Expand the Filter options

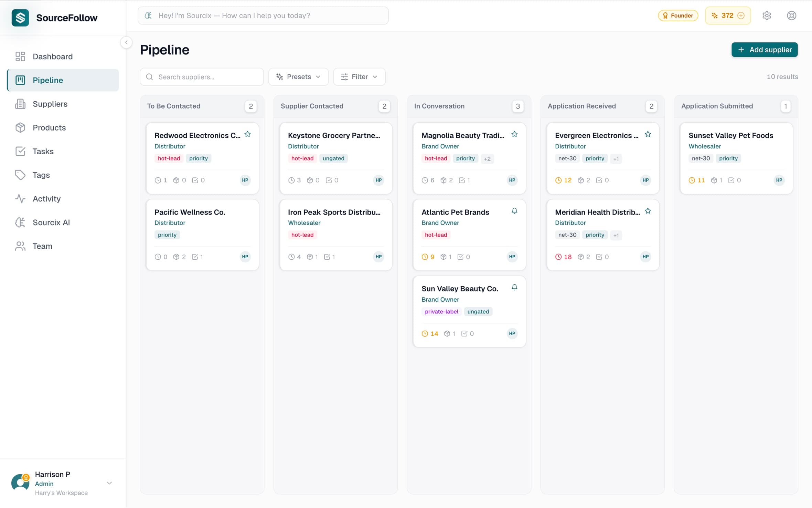(x=359, y=76)
